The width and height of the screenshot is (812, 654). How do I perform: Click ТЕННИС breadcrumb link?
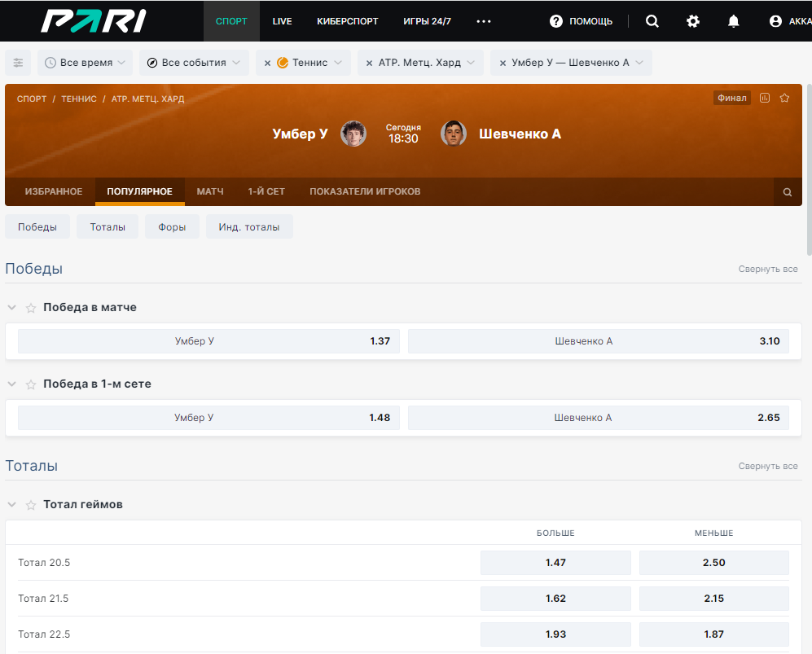(79, 99)
